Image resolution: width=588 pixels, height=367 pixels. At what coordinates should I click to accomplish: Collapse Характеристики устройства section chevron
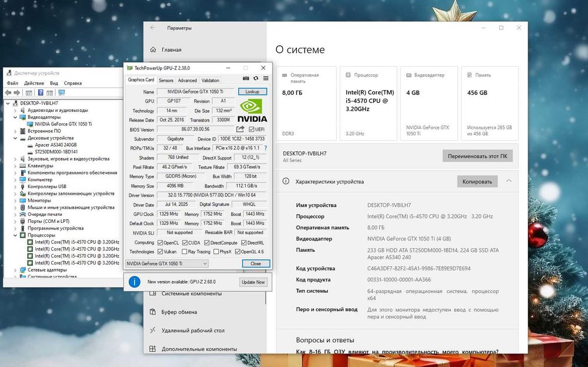click(x=509, y=181)
